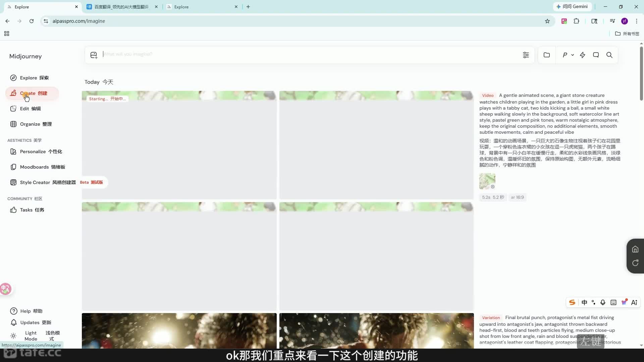Open Personalize 个性化 in the sidebar

[36, 152]
